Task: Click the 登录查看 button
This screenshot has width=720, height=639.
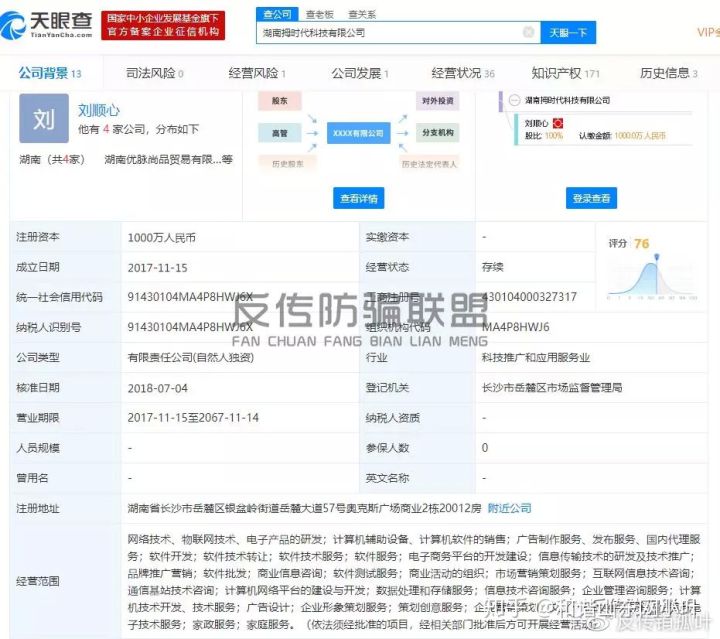Action: click(591, 198)
